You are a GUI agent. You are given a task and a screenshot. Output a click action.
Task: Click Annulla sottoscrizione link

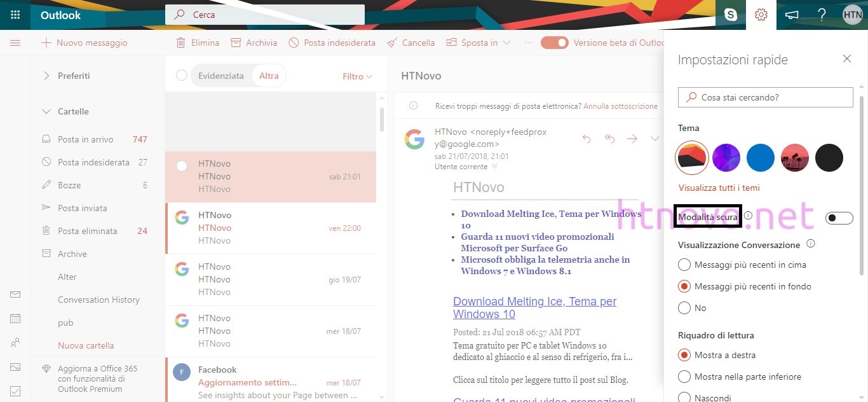[x=621, y=106]
